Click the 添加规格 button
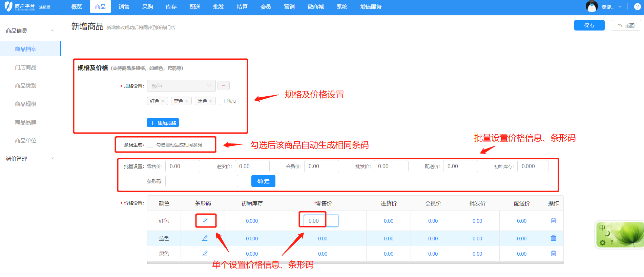This screenshot has width=644, height=277. pos(163,123)
